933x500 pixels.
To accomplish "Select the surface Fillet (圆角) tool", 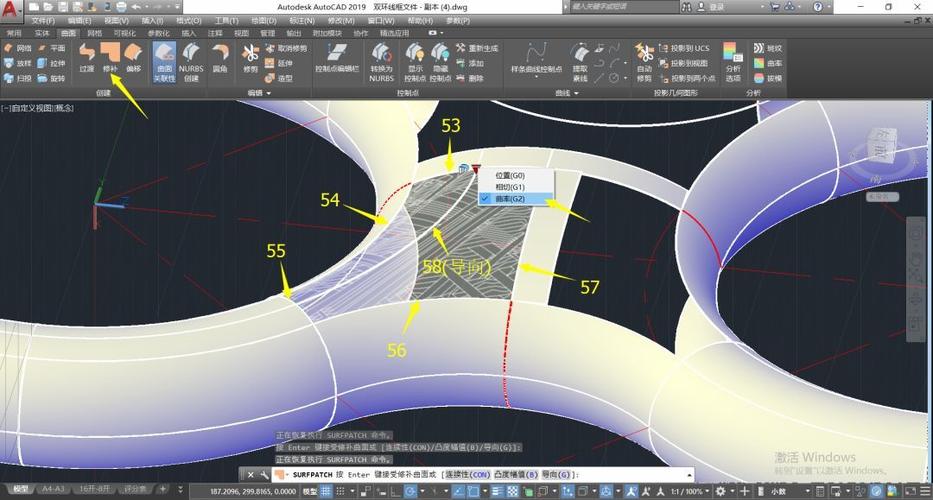I will click(220, 58).
